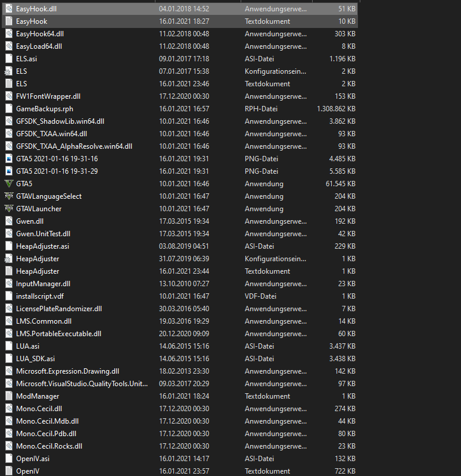Image resolution: width=461 pixels, height=476 pixels.
Task: Select GFSDK_ShadowLib.win64.dll file name
Action: click(60, 121)
